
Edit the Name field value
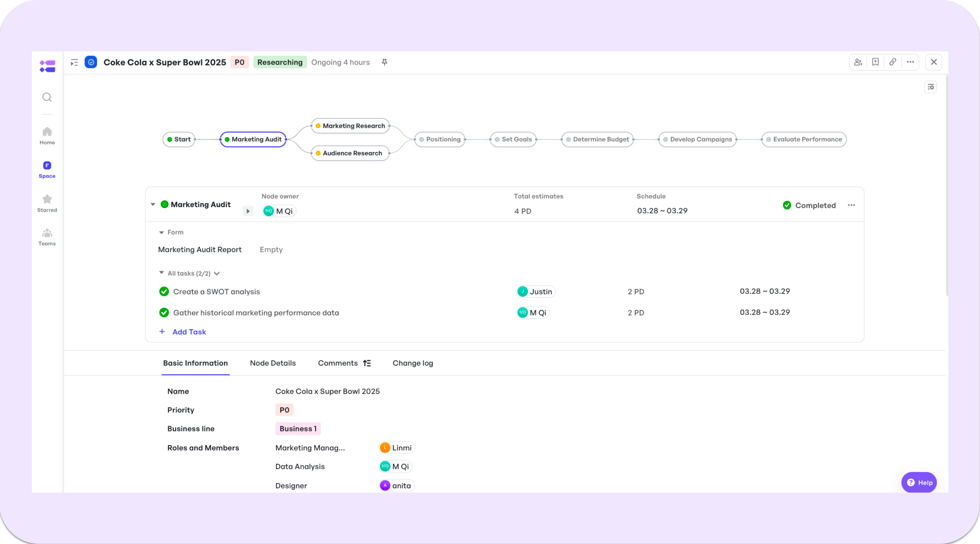click(328, 391)
